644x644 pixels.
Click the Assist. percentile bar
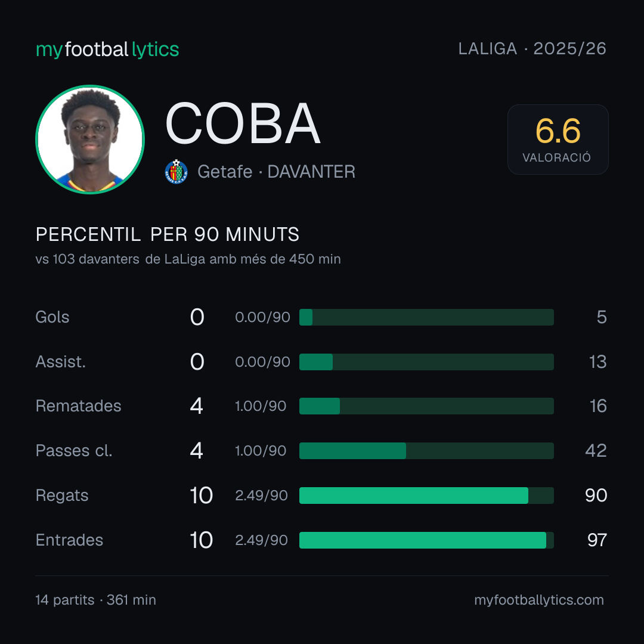[x=426, y=362]
